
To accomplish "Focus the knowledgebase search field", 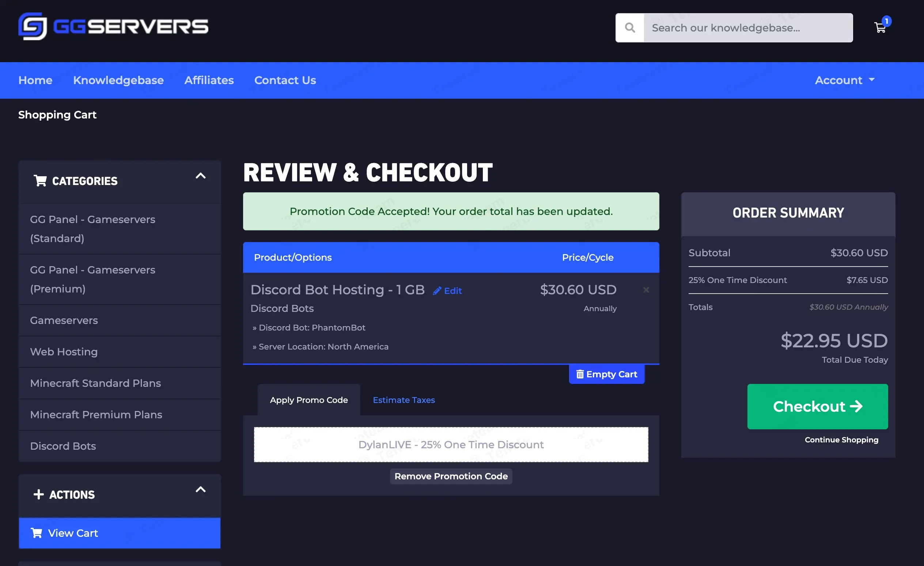I will 748,28.
